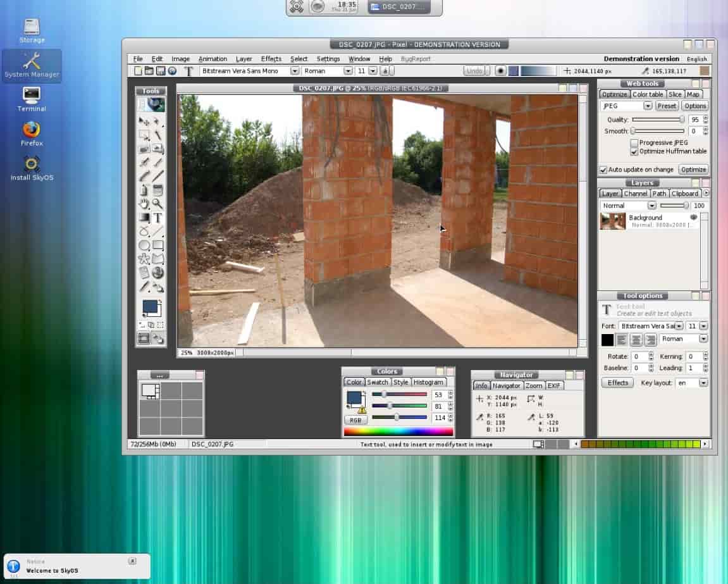Open the layer blend mode dropdown showing Normal

pos(651,205)
